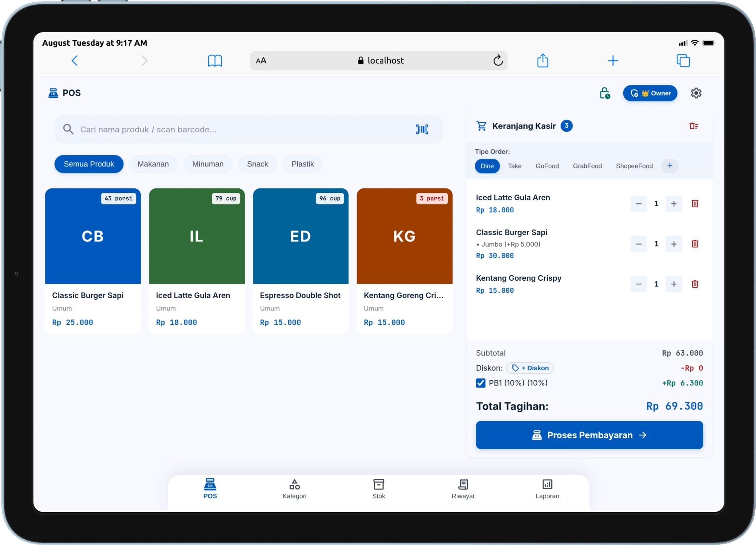The height and width of the screenshot is (545, 756).
Task: Filter by Semua Produk category
Action: tap(89, 164)
